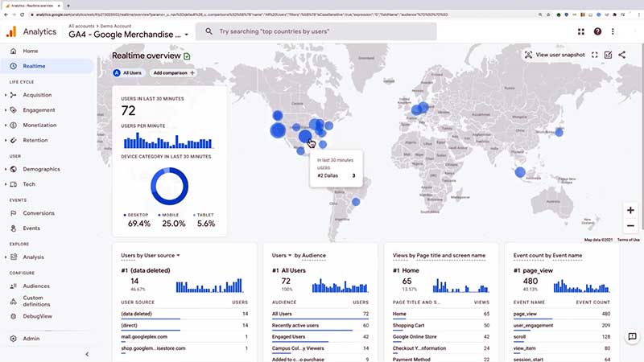644x362 pixels.
Task: Click the Google Online Store page row
Action: tap(440, 336)
